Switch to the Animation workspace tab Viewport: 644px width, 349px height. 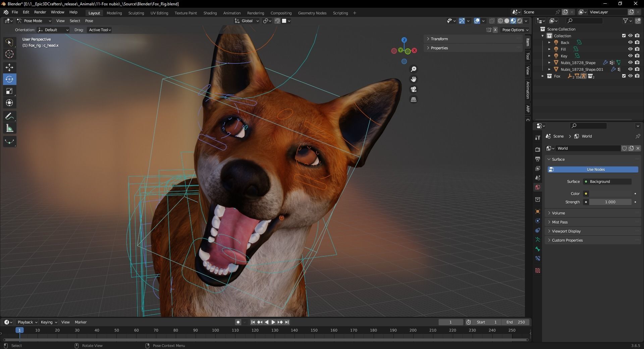[x=232, y=13]
